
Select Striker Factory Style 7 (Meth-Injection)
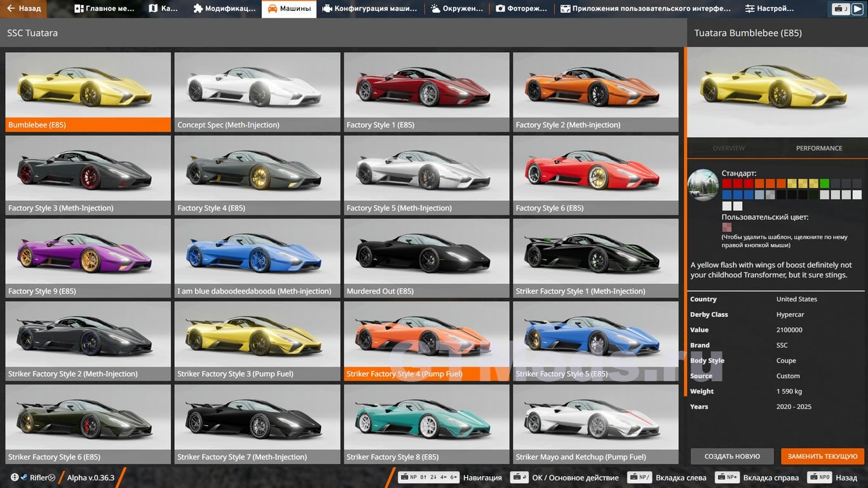click(257, 424)
